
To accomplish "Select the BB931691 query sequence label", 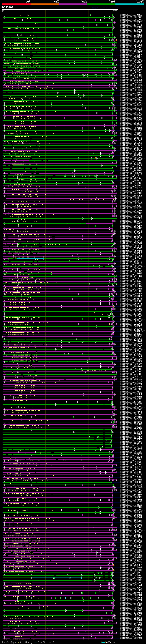I will click(x=8, y=7).
